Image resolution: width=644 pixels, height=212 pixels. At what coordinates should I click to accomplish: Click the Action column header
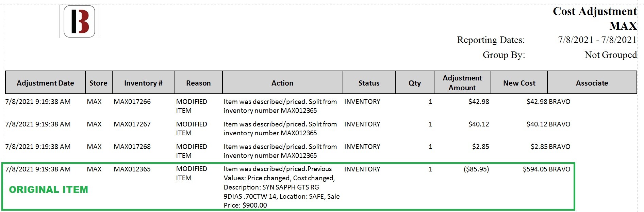point(282,82)
